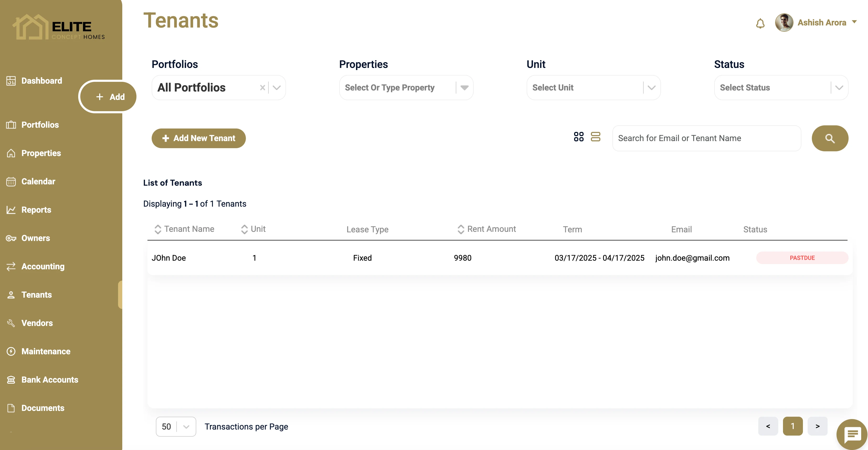Click the gold search magnifier button
The height and width of the screenshot is (450, 868).
[830, 138]
